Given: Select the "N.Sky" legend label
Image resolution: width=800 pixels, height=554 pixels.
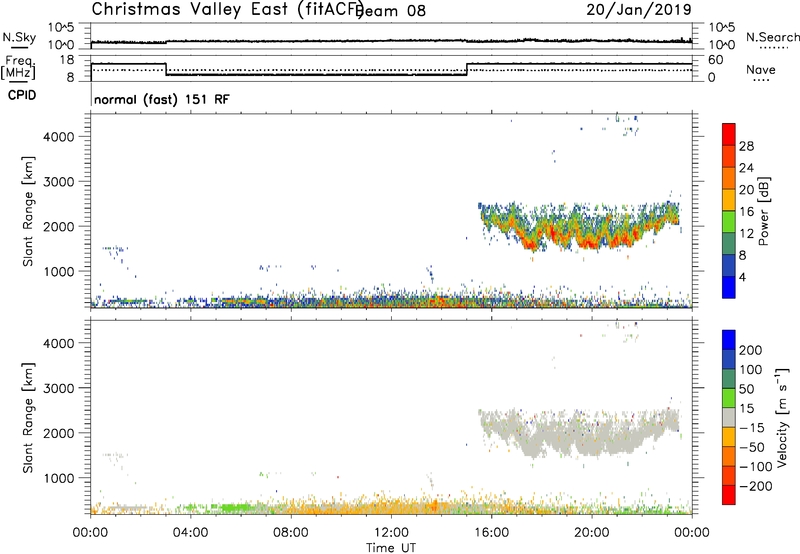Looking at the screenshot, I should 19,37.
